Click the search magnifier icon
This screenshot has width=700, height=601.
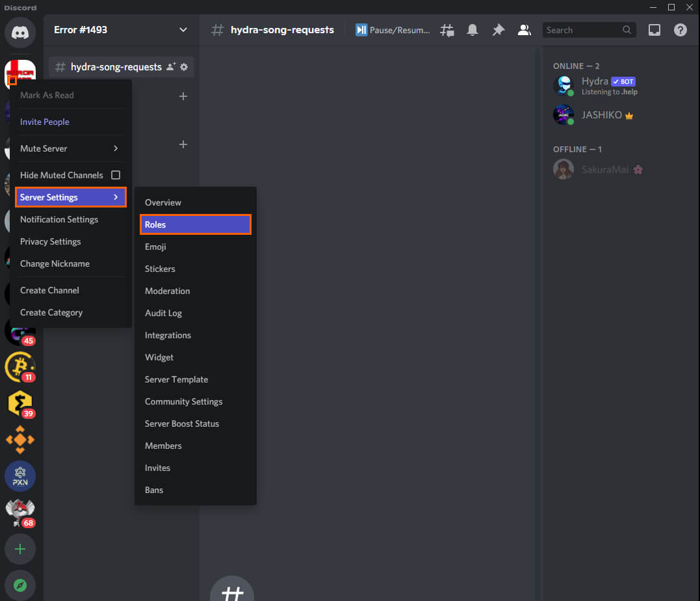pos(627,30)
